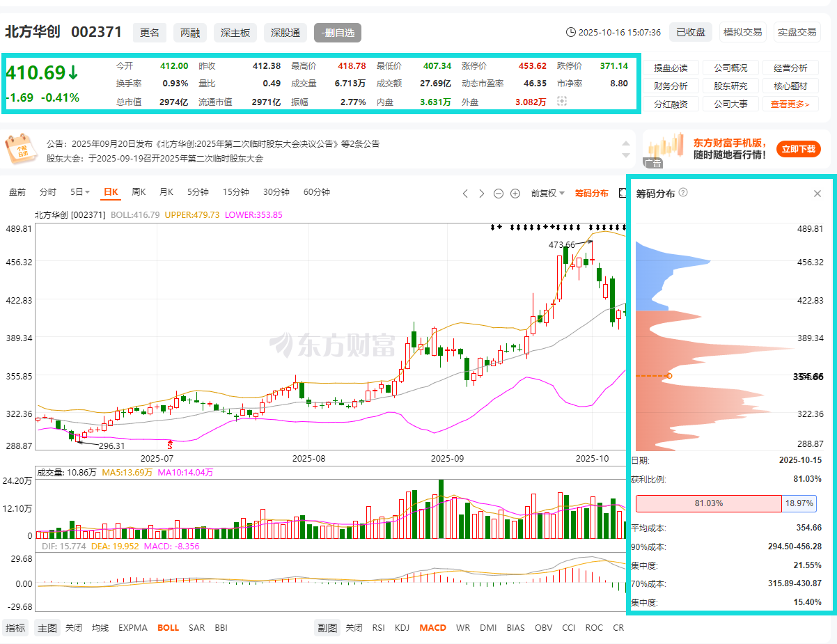Click the orange average cost marker in chip chart

pyautogui.click(x=669, y=376)
